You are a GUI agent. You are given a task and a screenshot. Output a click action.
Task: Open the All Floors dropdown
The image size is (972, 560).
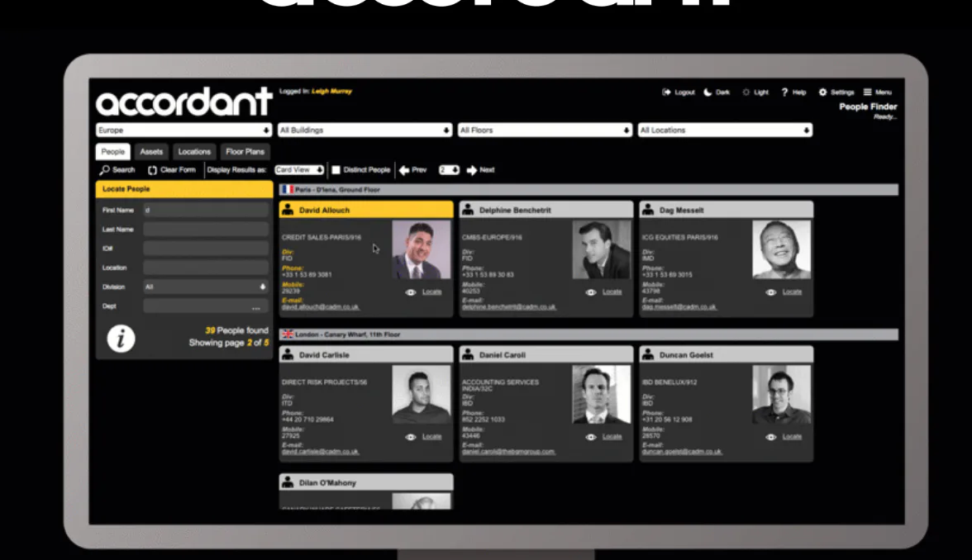coord(545,131)
